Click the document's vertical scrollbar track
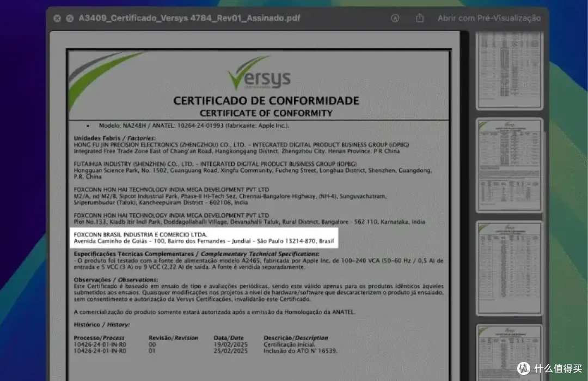 tap(464, 205)
